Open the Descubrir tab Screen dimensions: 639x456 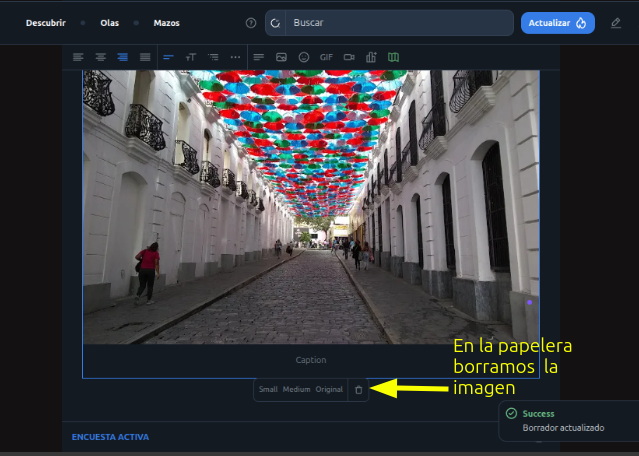click(46, 23)
